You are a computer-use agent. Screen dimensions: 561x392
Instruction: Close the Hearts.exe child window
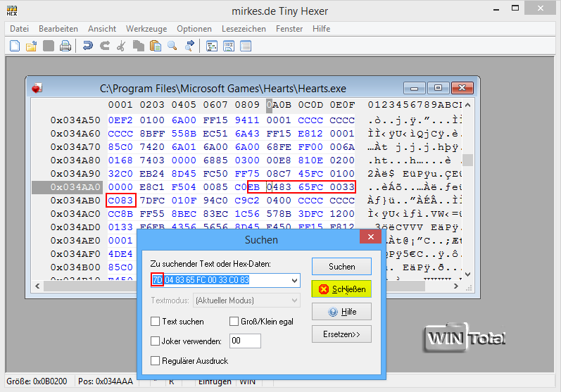coord(462,88)
